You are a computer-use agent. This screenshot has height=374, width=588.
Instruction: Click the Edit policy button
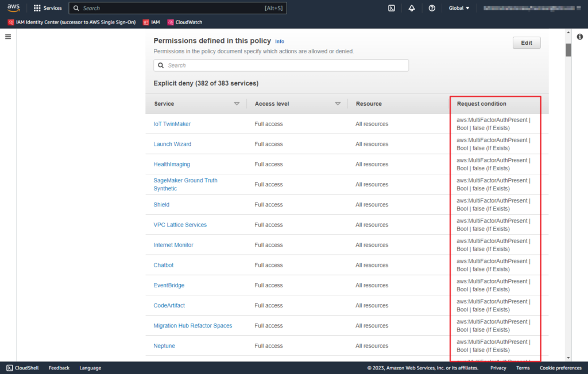click(527, 42)
